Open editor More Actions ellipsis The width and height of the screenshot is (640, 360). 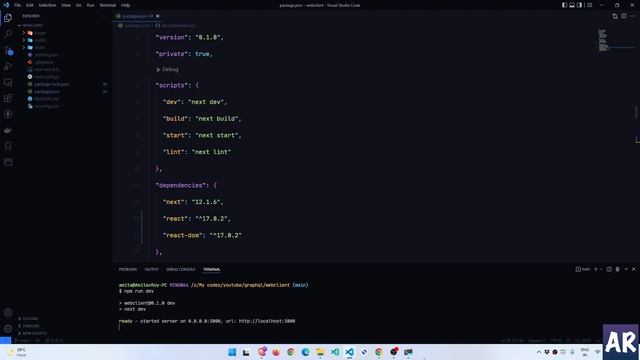pos(632,16)
